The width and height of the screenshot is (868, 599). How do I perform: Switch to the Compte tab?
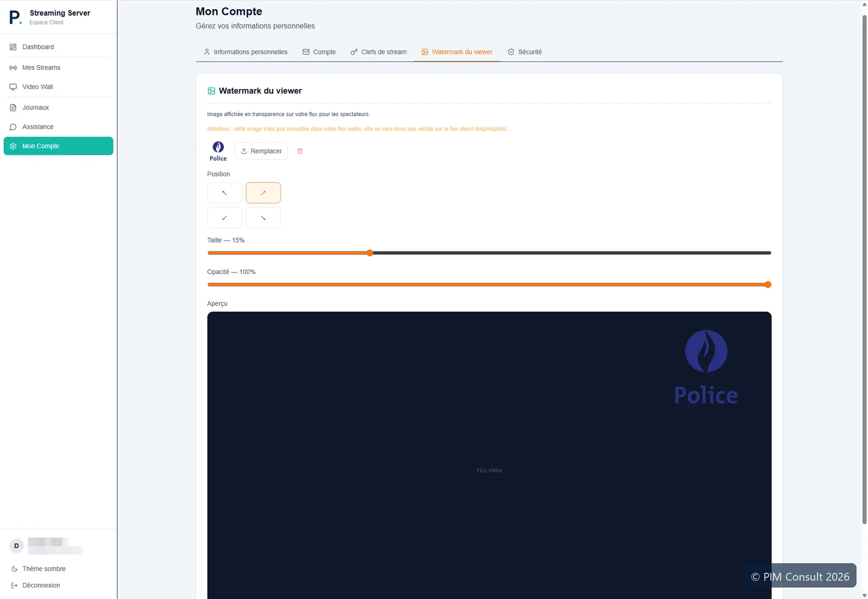319,52
